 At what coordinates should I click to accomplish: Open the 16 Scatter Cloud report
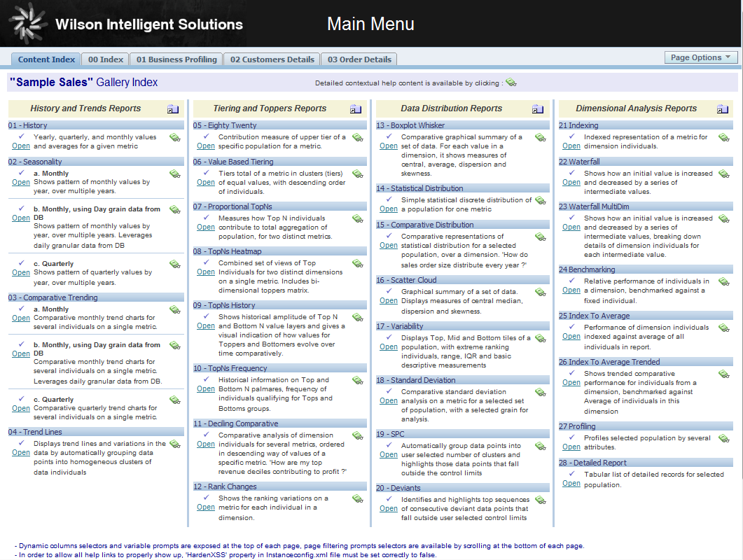click(389, 301)
